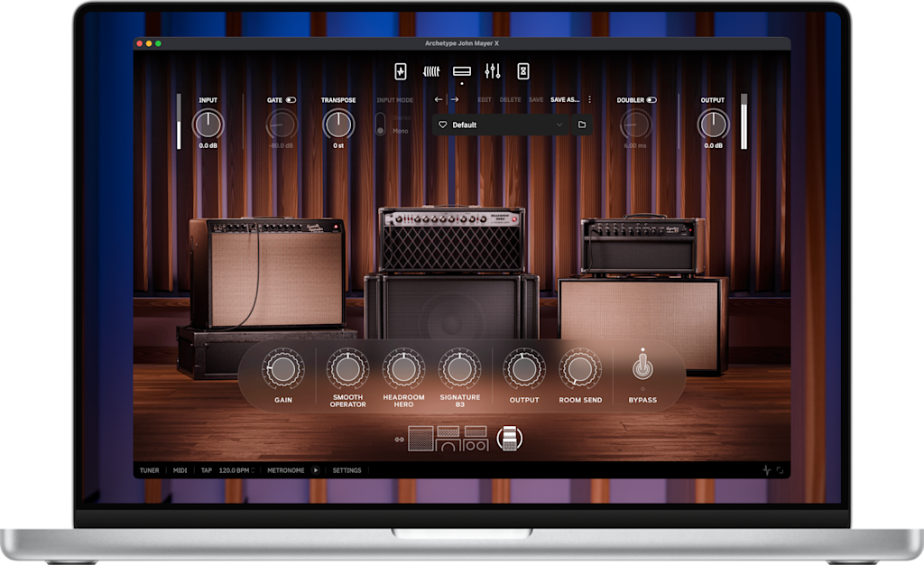
Task: Click the Delete preset button
Action: [x=511, y=99]
